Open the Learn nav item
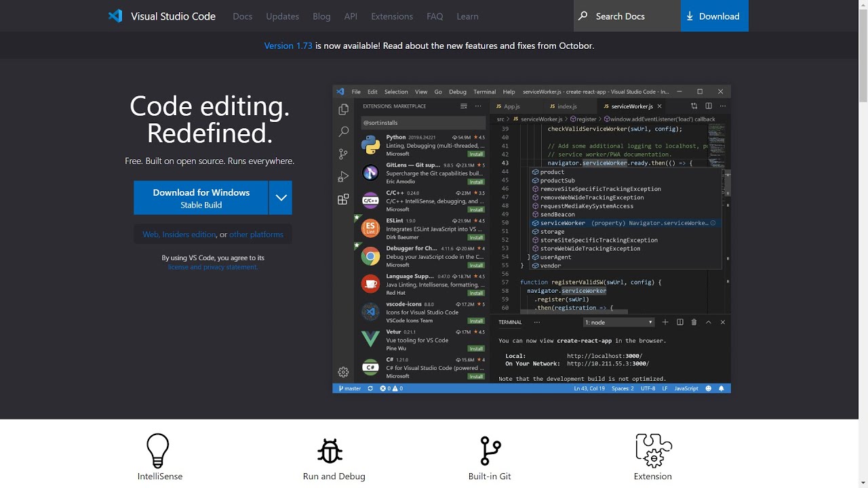Image resolution: width=868 pixels, height=488 pixels. point(467,16)
